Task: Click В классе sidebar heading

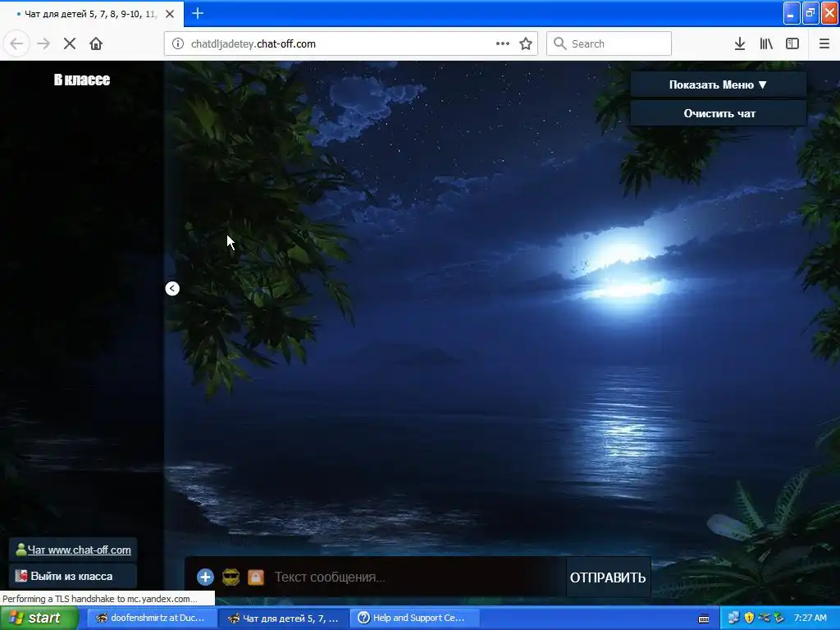Action: pyautogui.click(x=82, y=80)
